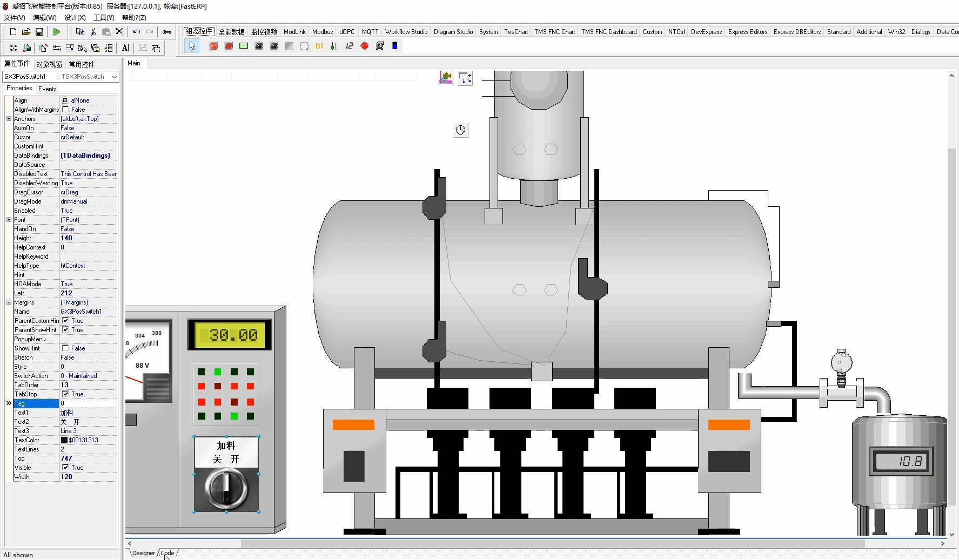The height and width of the screenshot is (560, 959).
Task: Click the 3-position rotary switch knob
Action: pos(226,489)
